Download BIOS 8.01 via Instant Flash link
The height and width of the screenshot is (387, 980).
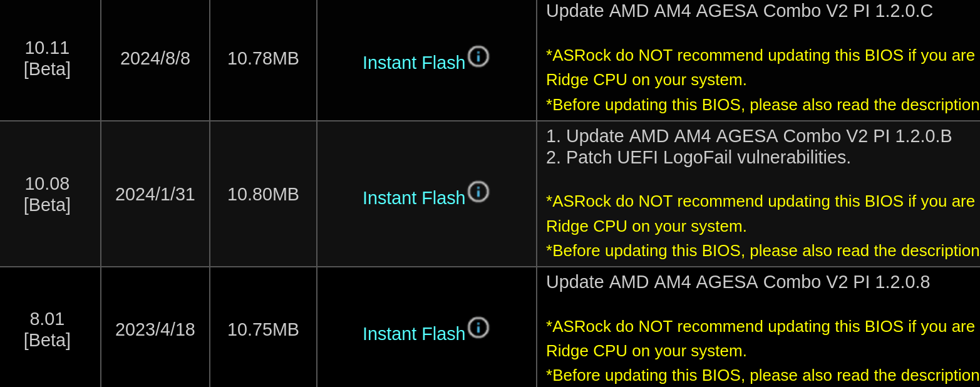[414, 334]
